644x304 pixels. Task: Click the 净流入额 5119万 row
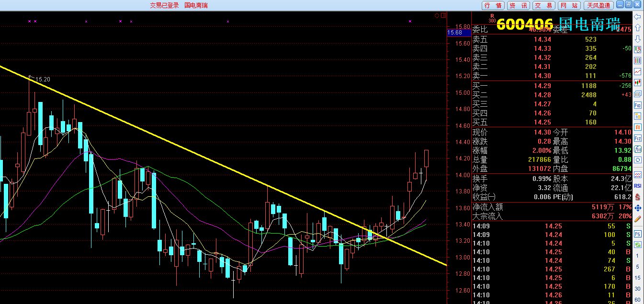coord(552,207)
